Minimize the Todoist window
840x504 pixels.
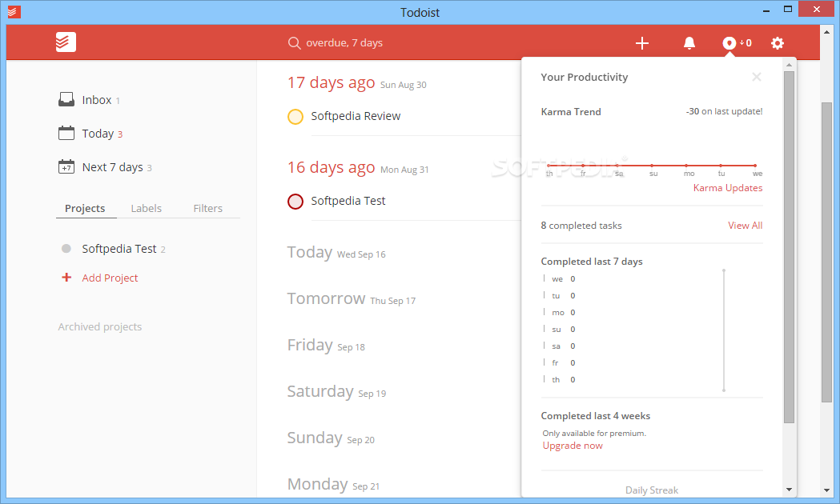766,10
